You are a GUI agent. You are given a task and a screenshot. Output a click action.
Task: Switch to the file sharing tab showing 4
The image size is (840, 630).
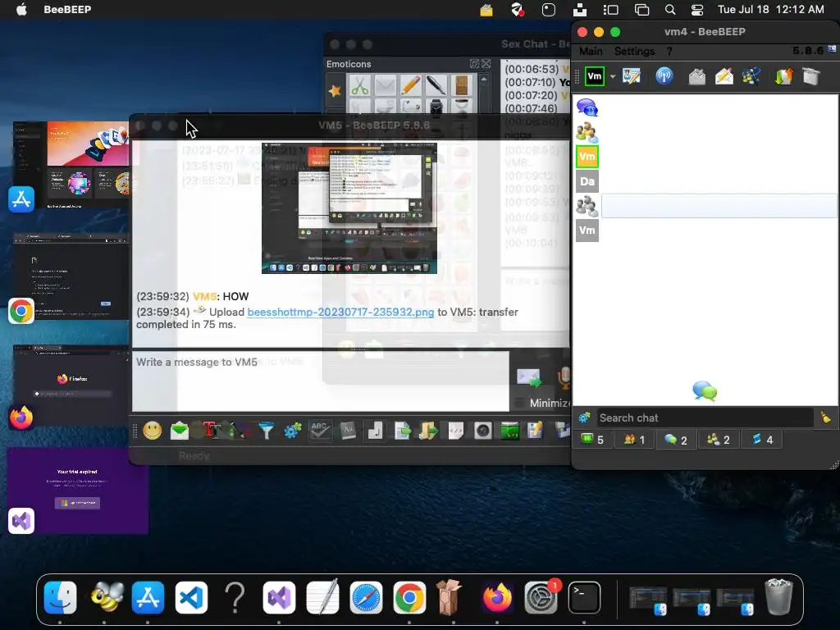pos(762,440)
